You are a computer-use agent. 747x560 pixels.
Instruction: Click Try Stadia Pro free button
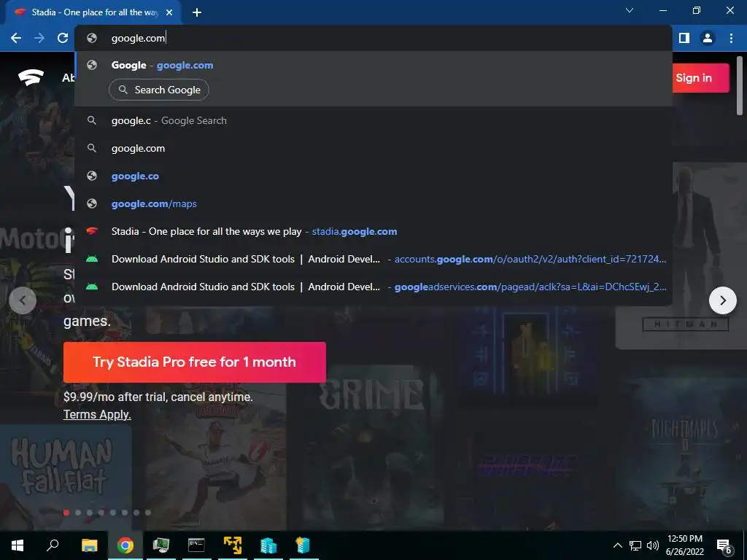(x=194, y=362)
